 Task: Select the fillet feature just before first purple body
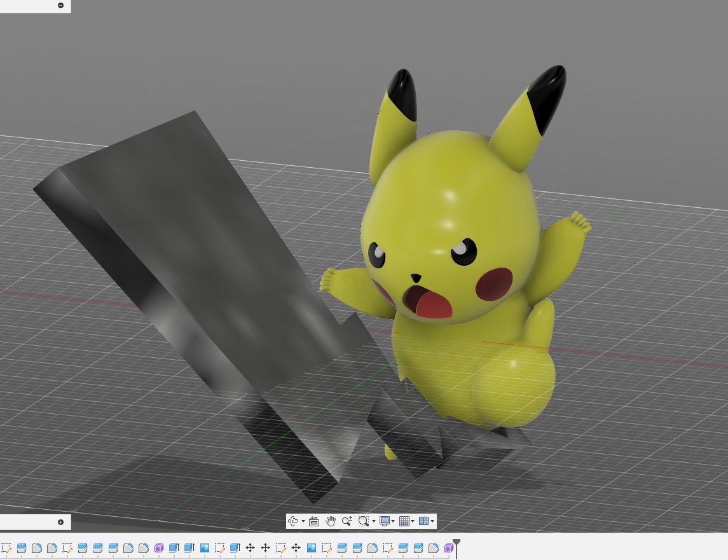144,548
